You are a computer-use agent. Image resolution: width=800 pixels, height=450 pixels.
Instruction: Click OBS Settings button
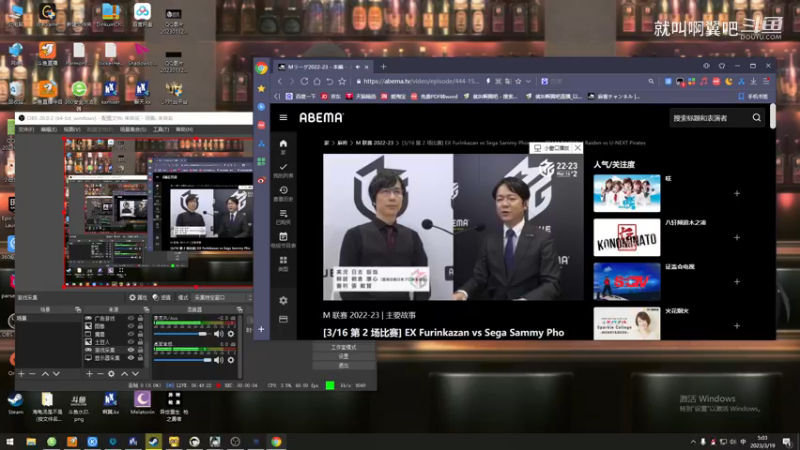pyautogui.click(x=343, y=356)
